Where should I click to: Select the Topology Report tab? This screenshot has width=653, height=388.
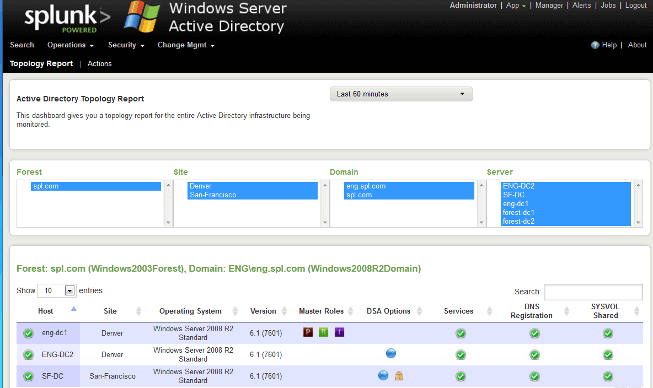[41, 64]
